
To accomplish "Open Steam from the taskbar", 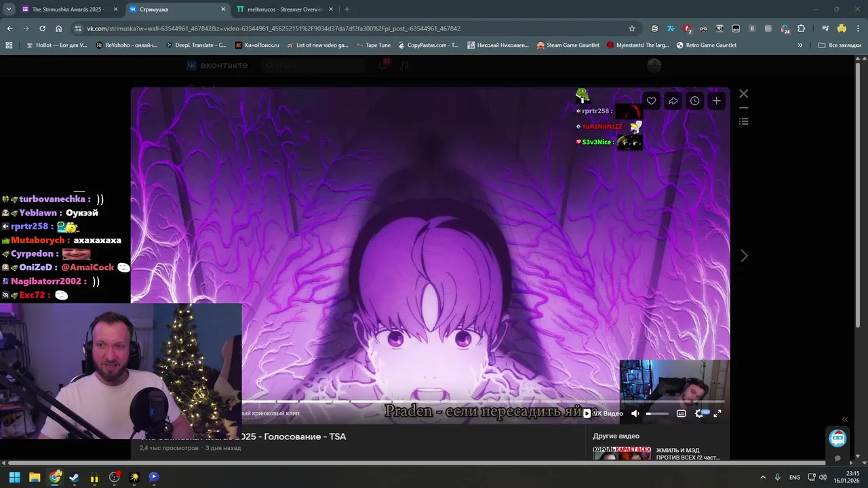I will 74,477.
